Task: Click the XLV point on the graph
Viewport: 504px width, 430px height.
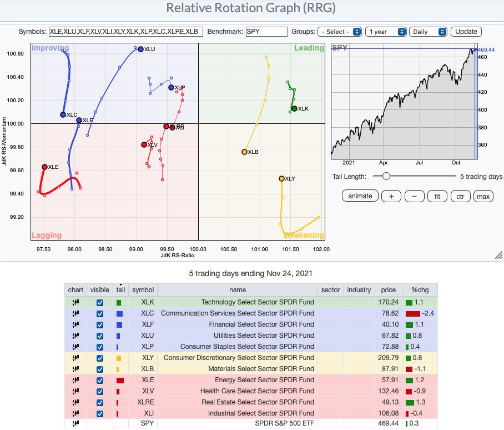Action: click(x=144, y=145)
